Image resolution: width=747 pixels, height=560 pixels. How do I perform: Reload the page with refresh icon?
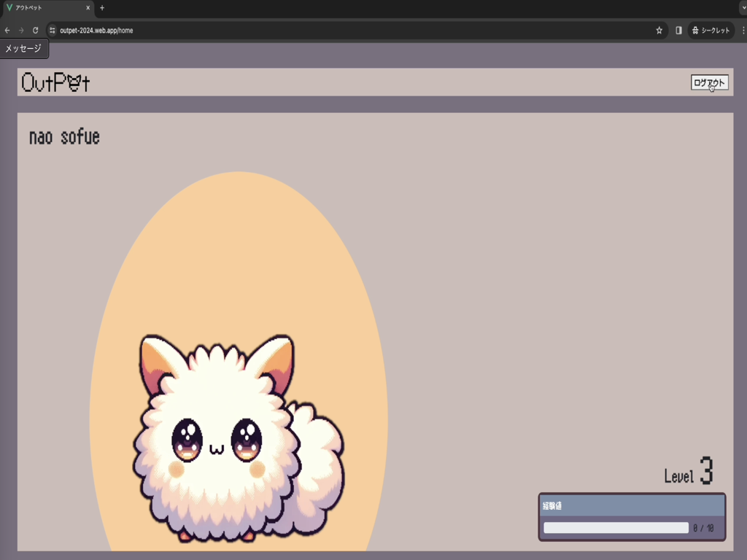point(35,31)
